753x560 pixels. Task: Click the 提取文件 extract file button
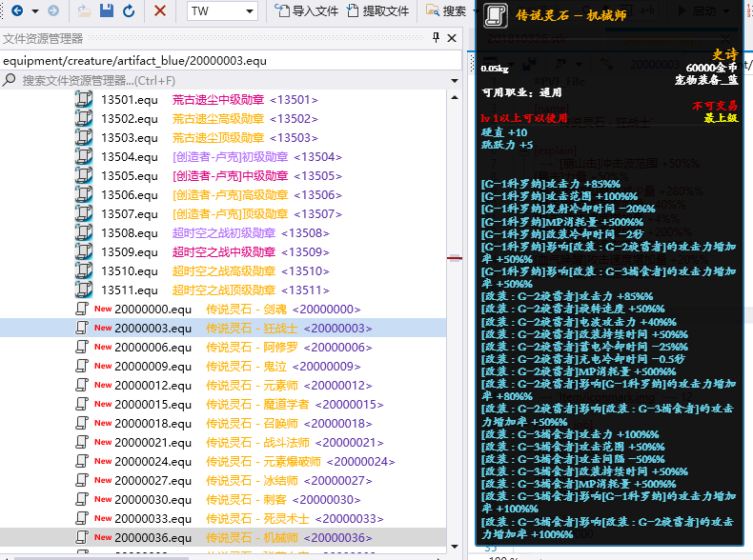(377, 11)
